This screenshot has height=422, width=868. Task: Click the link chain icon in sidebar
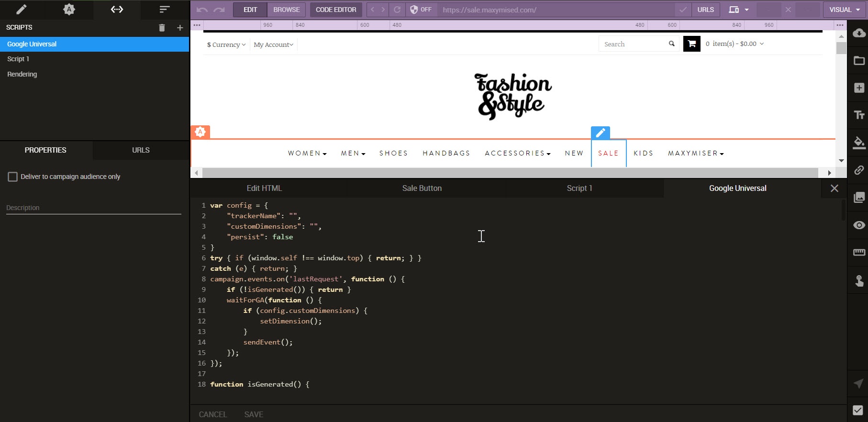[859, 170]
